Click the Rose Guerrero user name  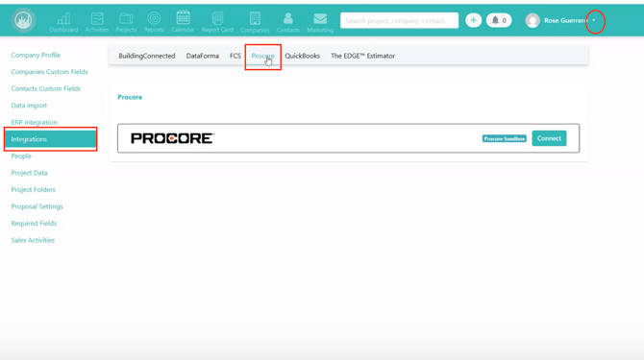565,20
